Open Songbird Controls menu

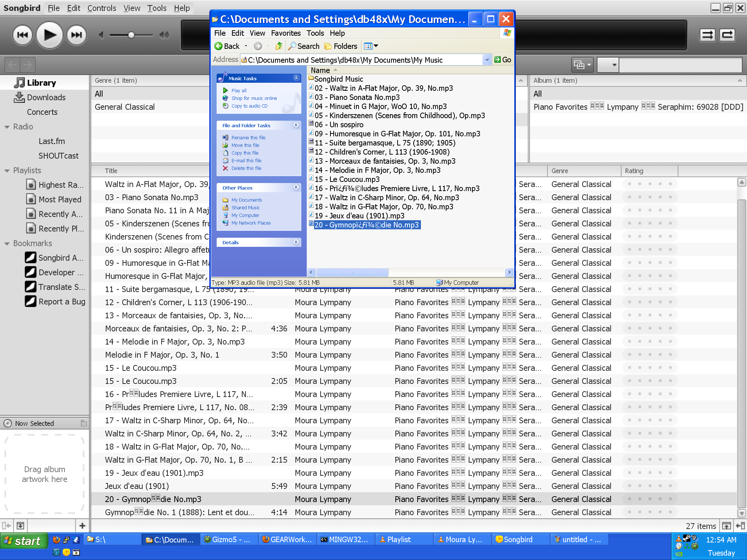coord(102,8)
